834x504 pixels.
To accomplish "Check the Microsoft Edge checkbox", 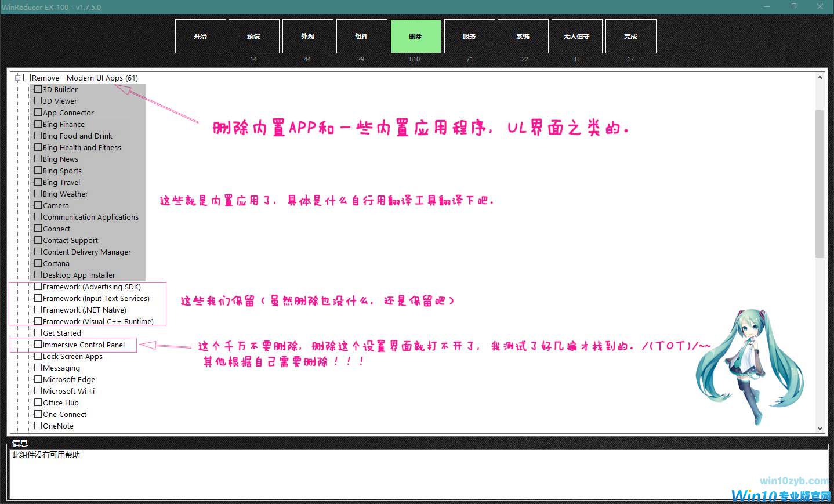I will point(38,379).
